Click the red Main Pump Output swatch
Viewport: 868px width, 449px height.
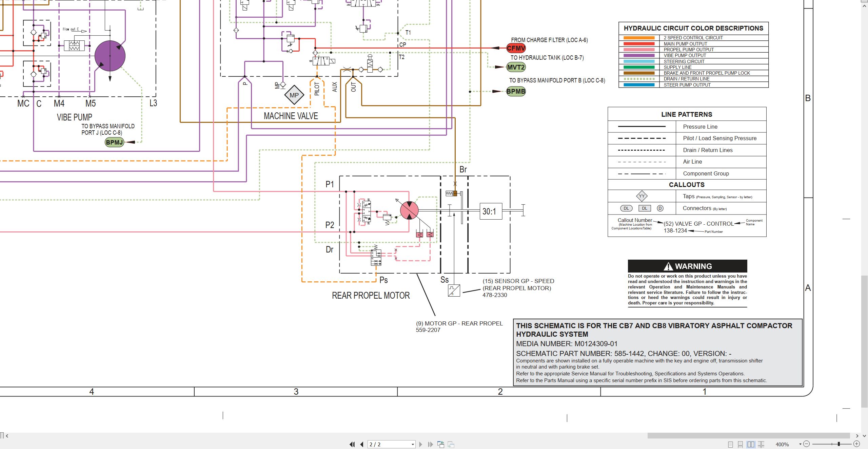639,44
